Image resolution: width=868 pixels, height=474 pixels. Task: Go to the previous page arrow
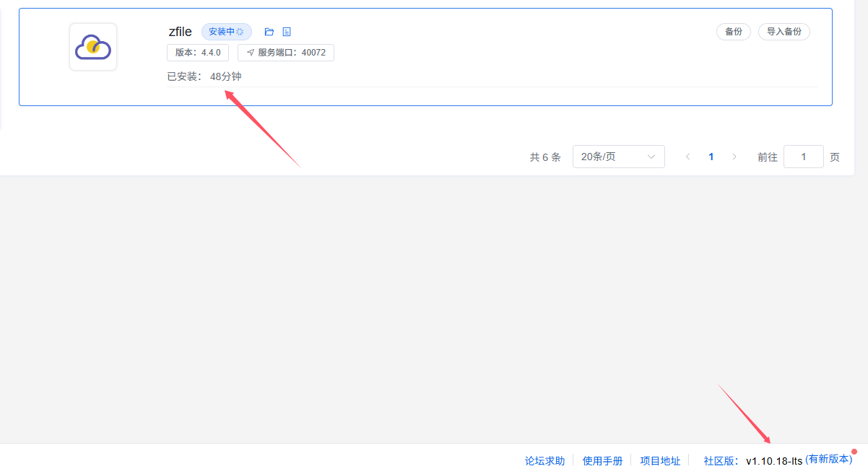click(687, 157)
